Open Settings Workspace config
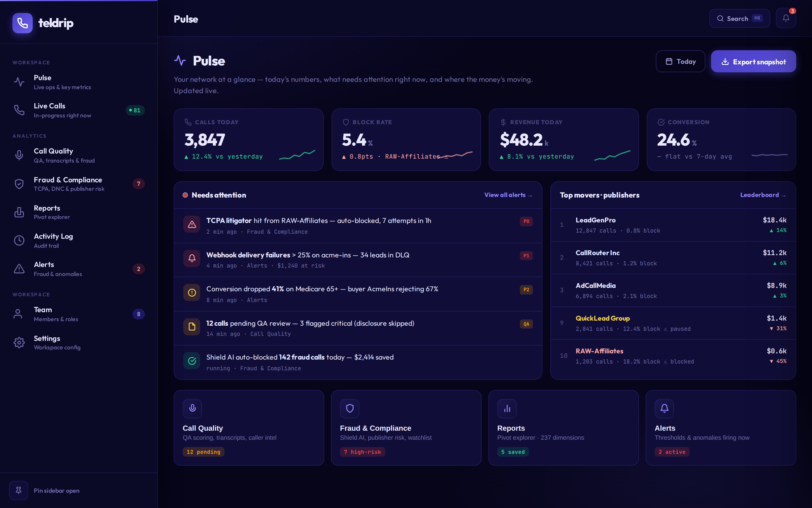Viewport: 812px width, 508px height. pos(79,343)
